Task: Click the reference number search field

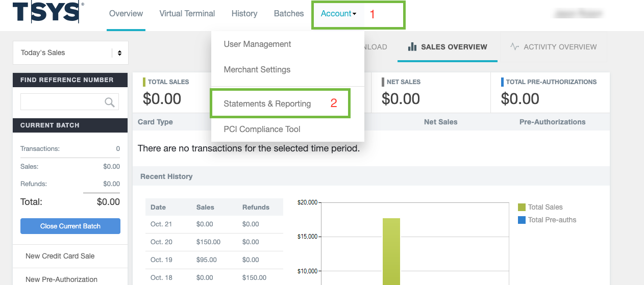Action: (x=62, y=102)
